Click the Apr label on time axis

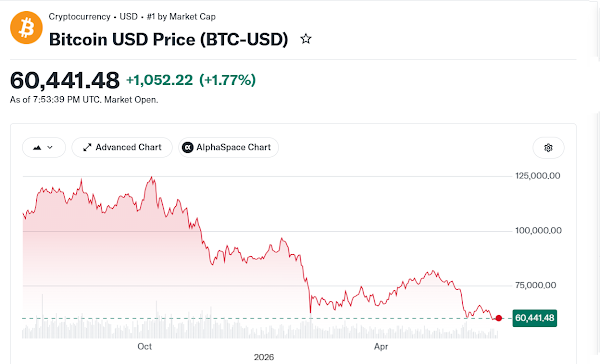click(381, 347)
